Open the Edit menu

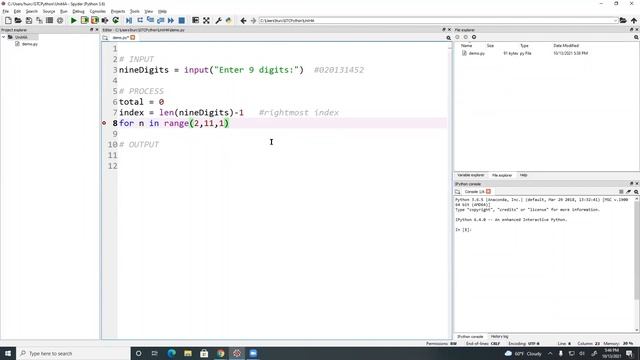pyautogui.click(x=17, y=11)
